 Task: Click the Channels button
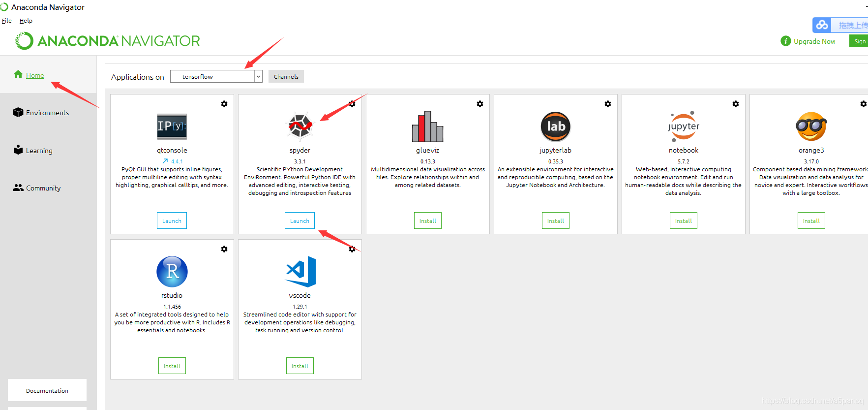click(286, 76)
